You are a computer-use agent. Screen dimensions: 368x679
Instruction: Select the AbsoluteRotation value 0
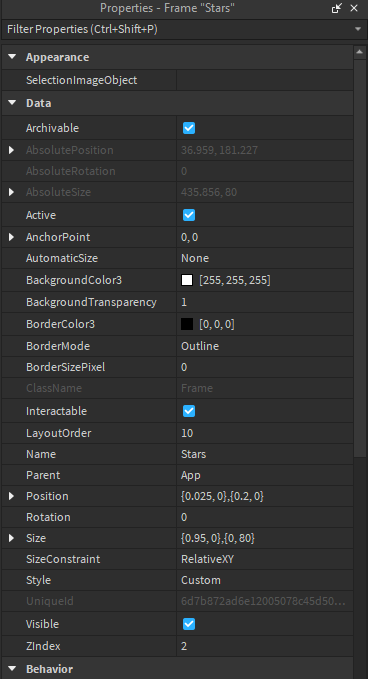click(x=184, y=171)
